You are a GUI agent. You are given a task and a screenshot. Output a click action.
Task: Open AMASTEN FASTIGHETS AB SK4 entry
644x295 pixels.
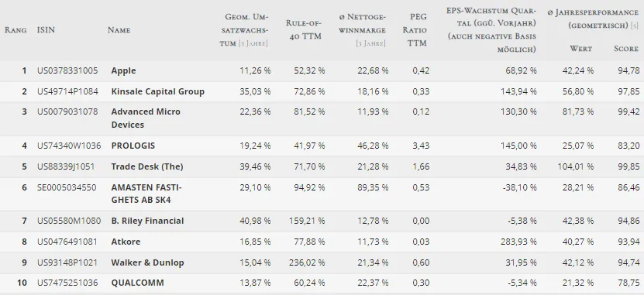pyautogui.click(x=146, y=194)
